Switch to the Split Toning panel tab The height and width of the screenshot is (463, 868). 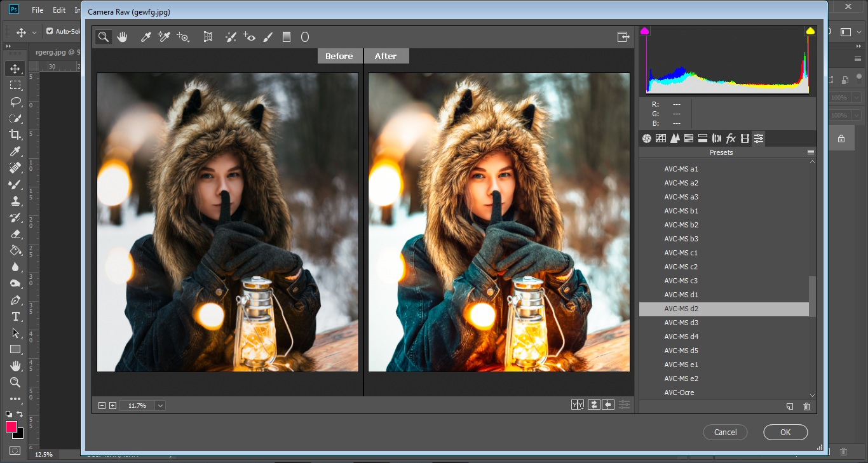pyautogui.click(x=703, y=138)
